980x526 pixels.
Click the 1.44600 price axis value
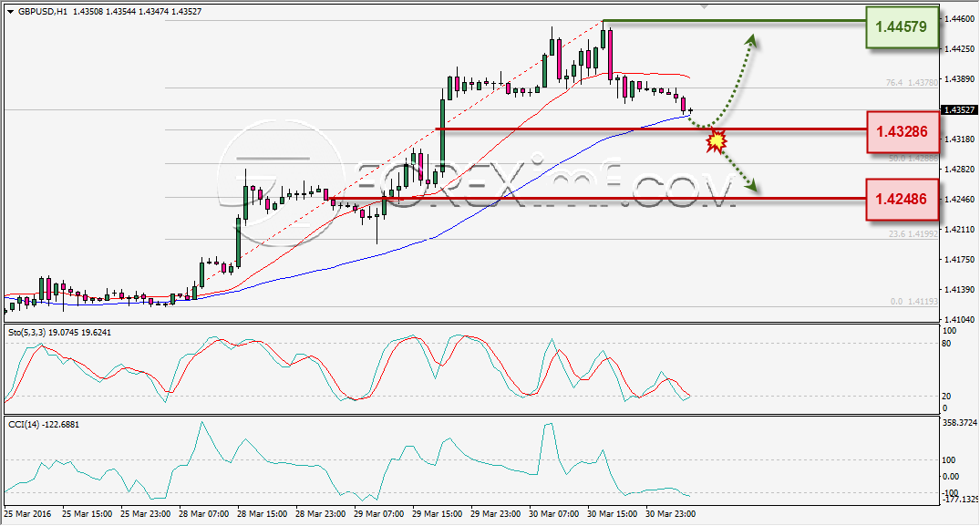960,19
